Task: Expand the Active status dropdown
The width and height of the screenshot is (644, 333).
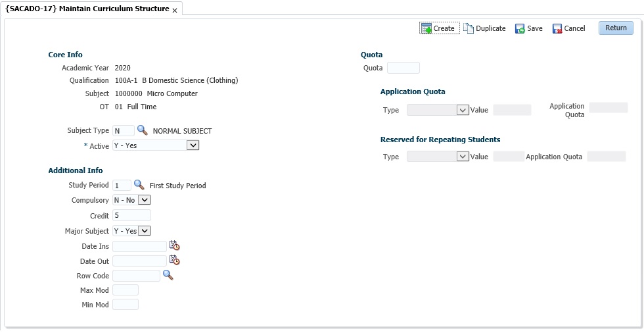Action: coord(192,145)
